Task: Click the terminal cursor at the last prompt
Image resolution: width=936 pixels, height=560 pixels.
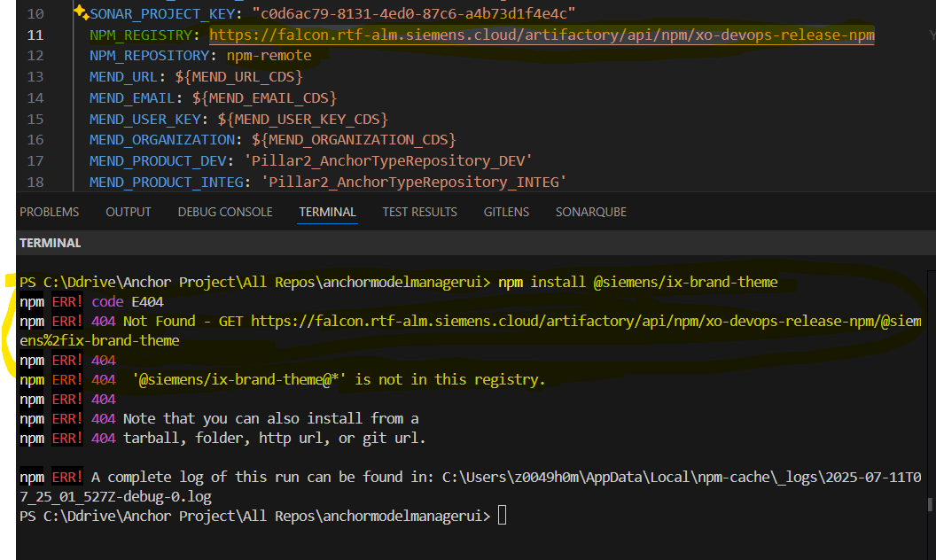Action: click(502, 515)
